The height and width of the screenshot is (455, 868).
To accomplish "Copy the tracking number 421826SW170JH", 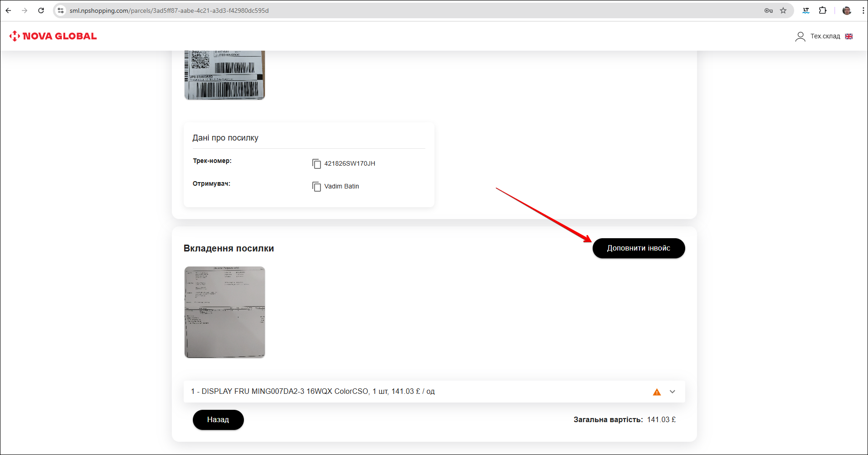I will (x=316, y=164).
